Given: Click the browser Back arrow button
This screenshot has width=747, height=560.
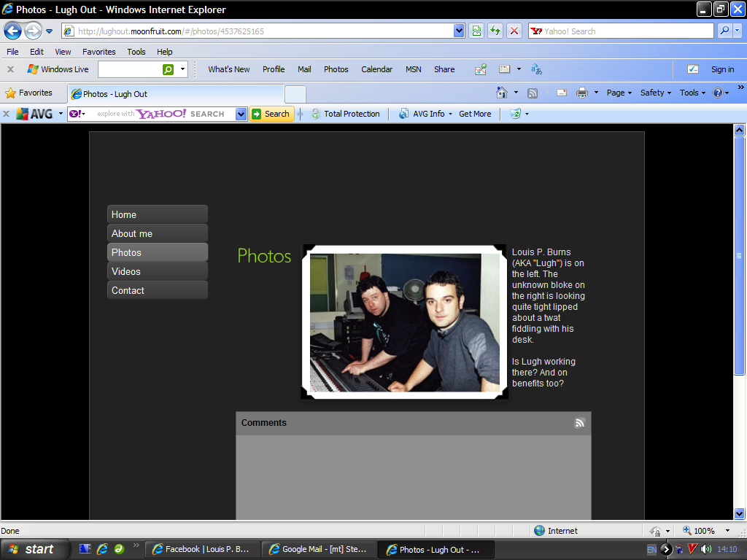Looking at the screenshot, I should point(12,31).
